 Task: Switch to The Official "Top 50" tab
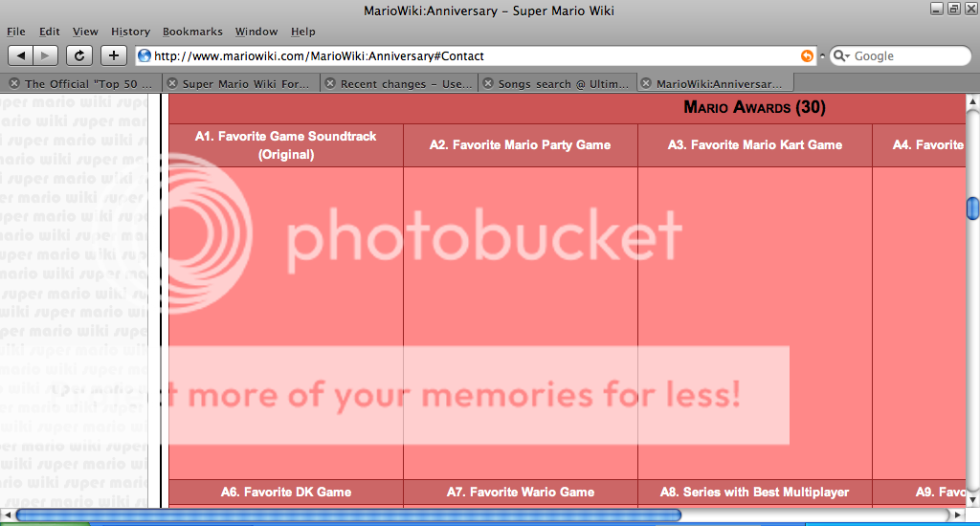(88, 84)
